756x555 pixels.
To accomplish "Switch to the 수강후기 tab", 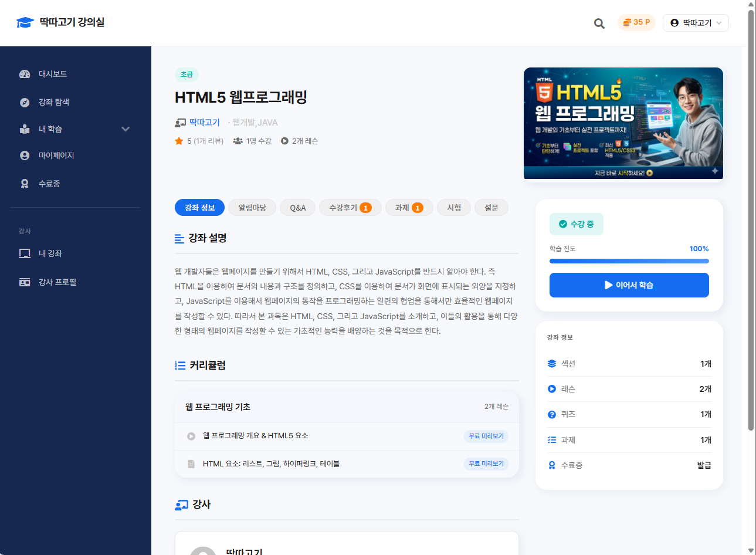I will 350,207.
